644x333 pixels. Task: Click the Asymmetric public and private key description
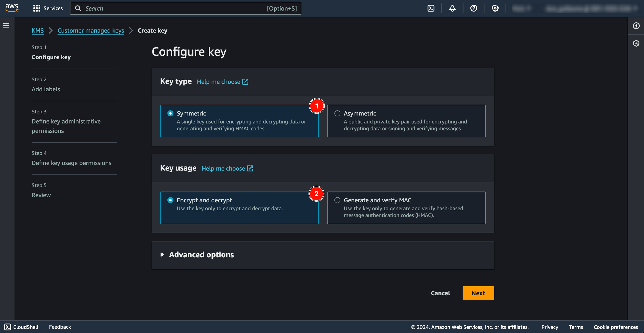(x=405, y=125)
